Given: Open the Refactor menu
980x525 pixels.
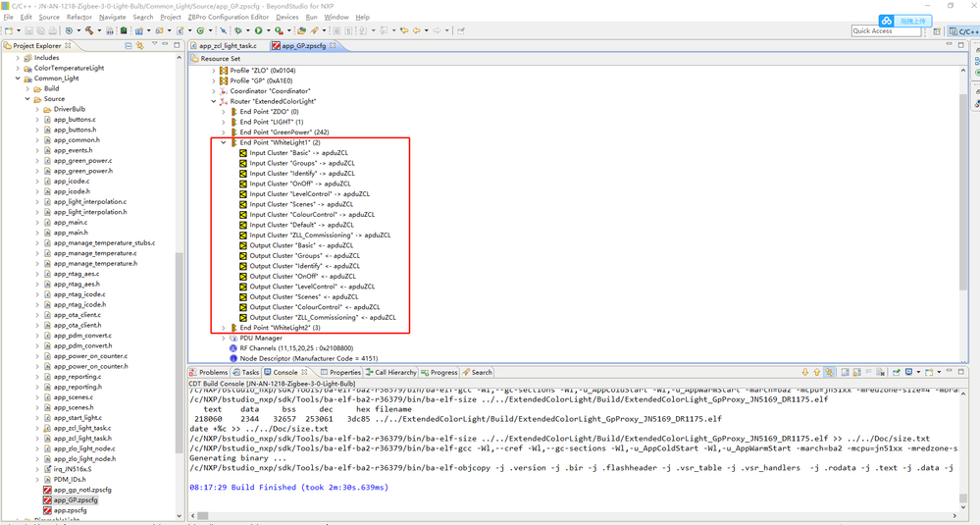Looking at the screenshot, I should point(78,17).
